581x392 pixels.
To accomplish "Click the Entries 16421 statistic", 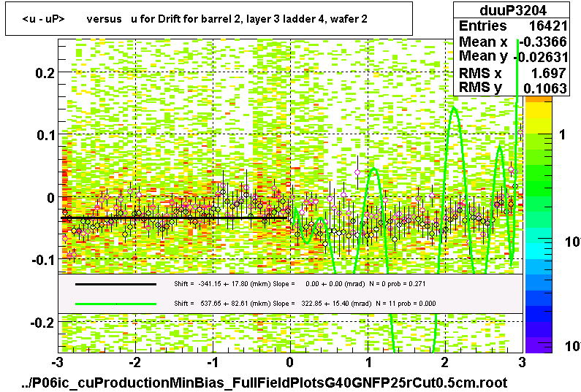I will click(512, 26).
